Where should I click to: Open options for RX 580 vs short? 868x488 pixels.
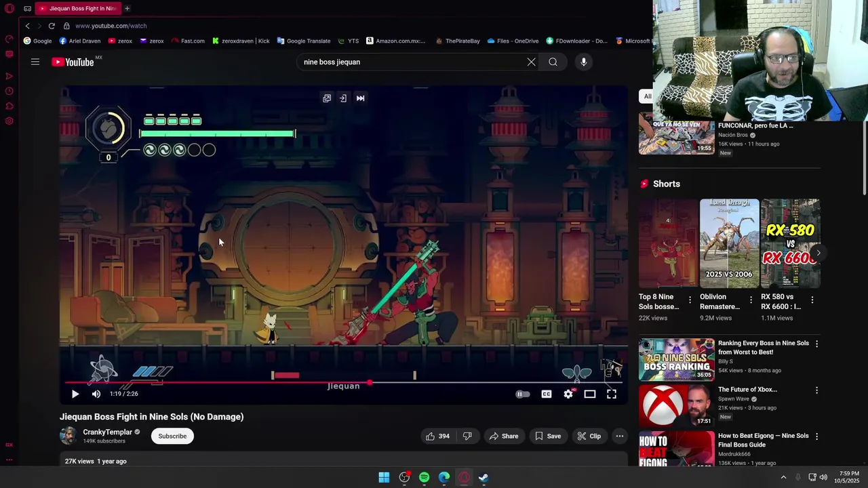point(812,300)
